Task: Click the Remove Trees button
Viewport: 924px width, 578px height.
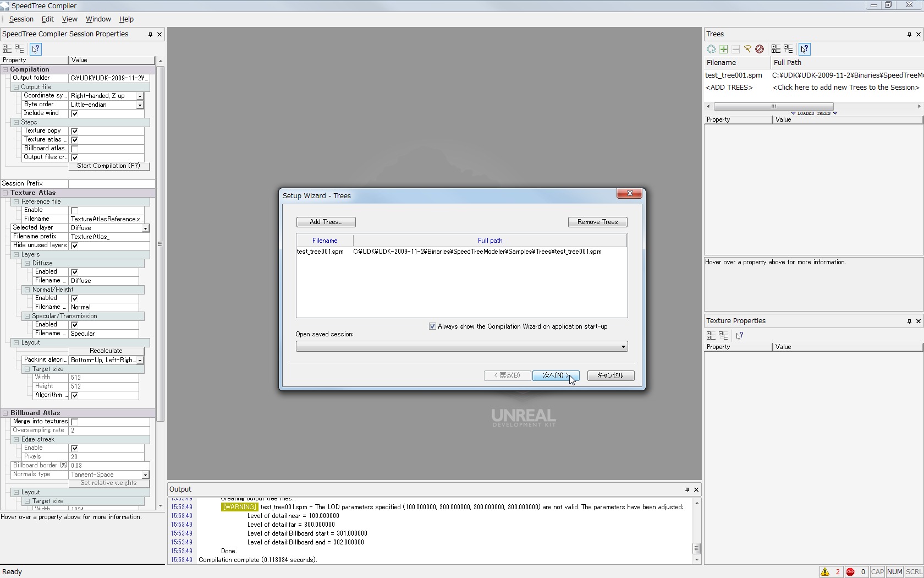Action: click(x=597, y=222)
